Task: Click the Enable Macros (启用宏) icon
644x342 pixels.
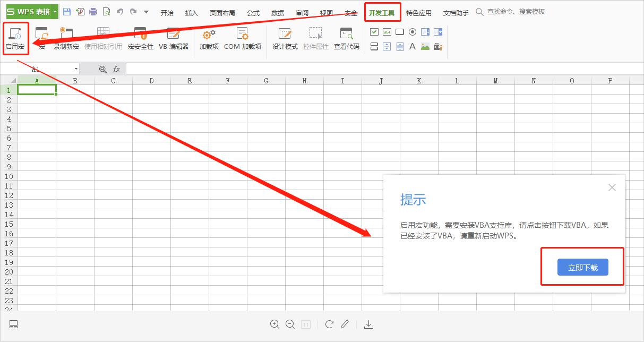Action: coord(15,34)
